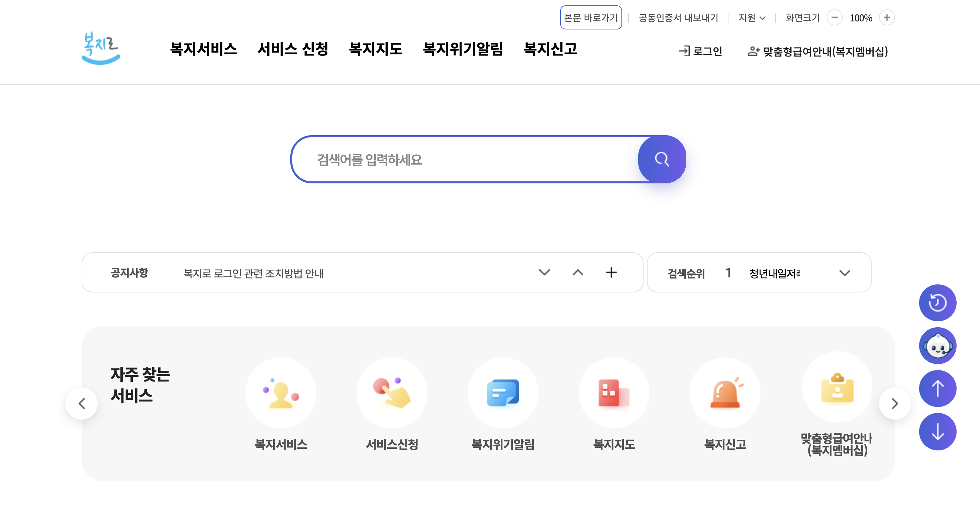The width and height of the screenshot is (980, 514).
Task: Show next notice with down chevron
Action: coord(545,273)
